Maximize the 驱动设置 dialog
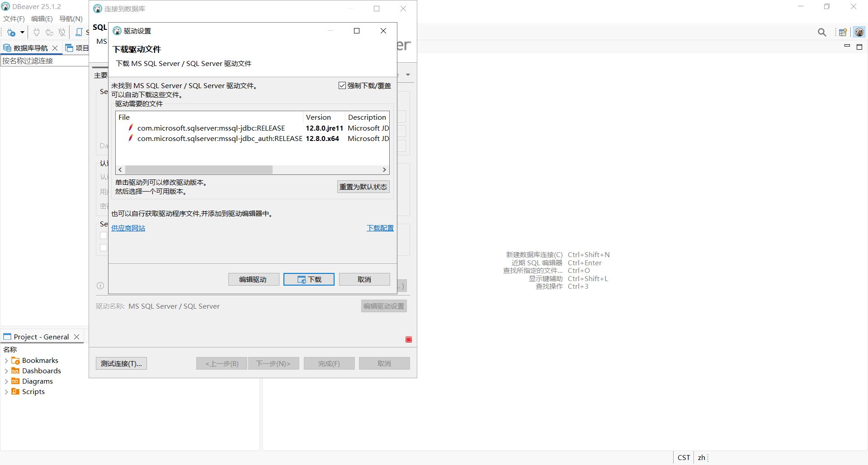 (x=357, y=31)
